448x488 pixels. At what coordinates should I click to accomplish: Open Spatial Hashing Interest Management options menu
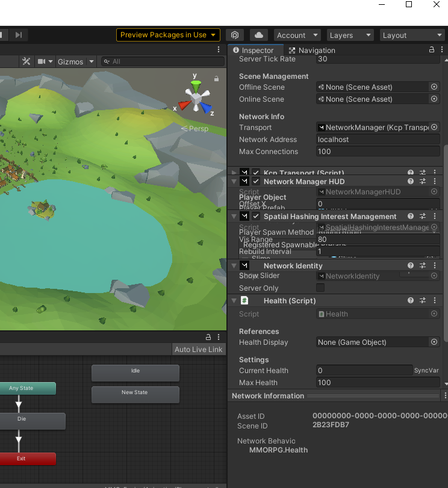click(434, 217)
